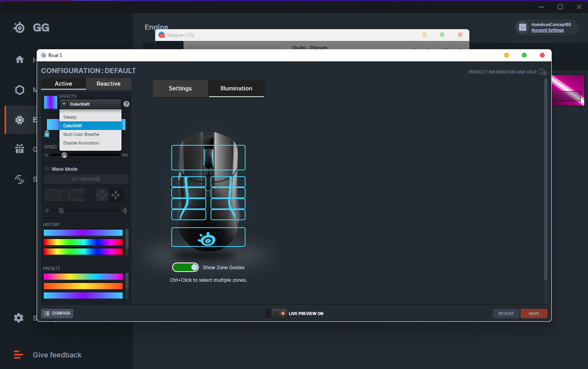Click the SteelSeries logo on the mouse image
The width and height of the screenshot is (588, 369).
pyautogui.click(x=207, y=238)
